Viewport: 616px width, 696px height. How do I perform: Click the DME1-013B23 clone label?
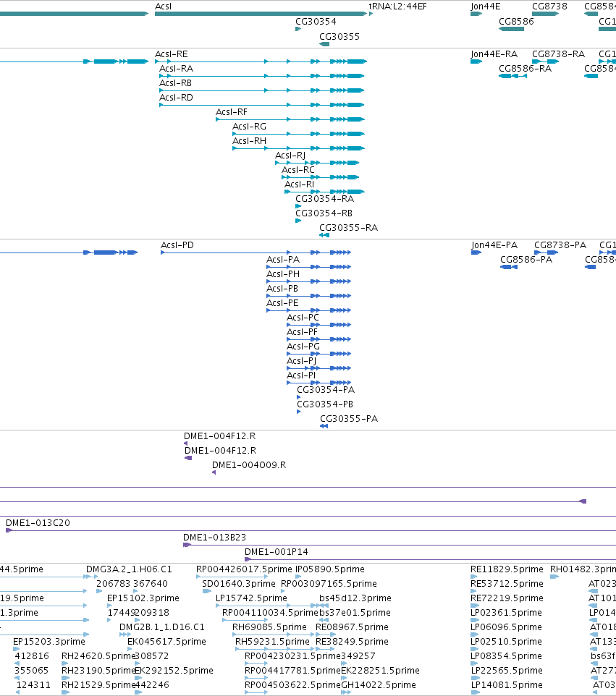click(x=214, y=538)
